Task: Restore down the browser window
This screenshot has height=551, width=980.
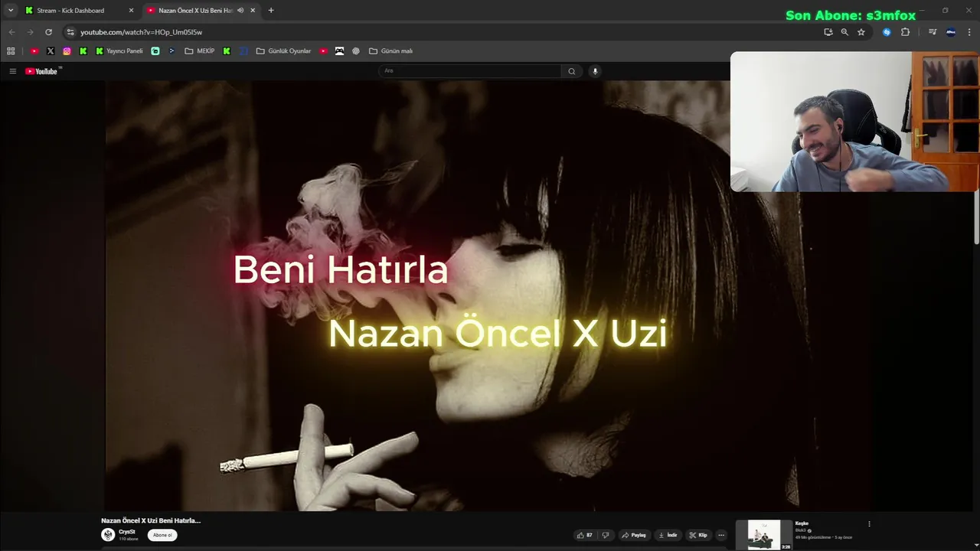Action: pos(946,10)
